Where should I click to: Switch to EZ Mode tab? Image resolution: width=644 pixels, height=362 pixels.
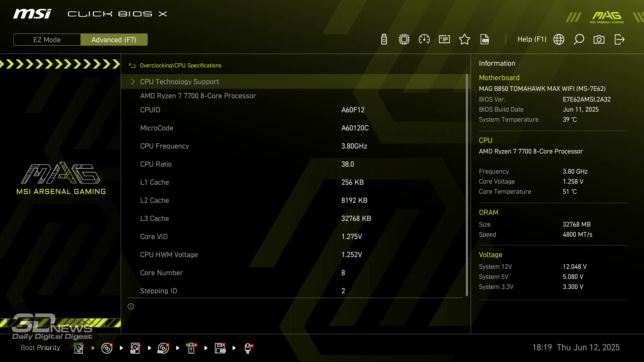point(47,40)
